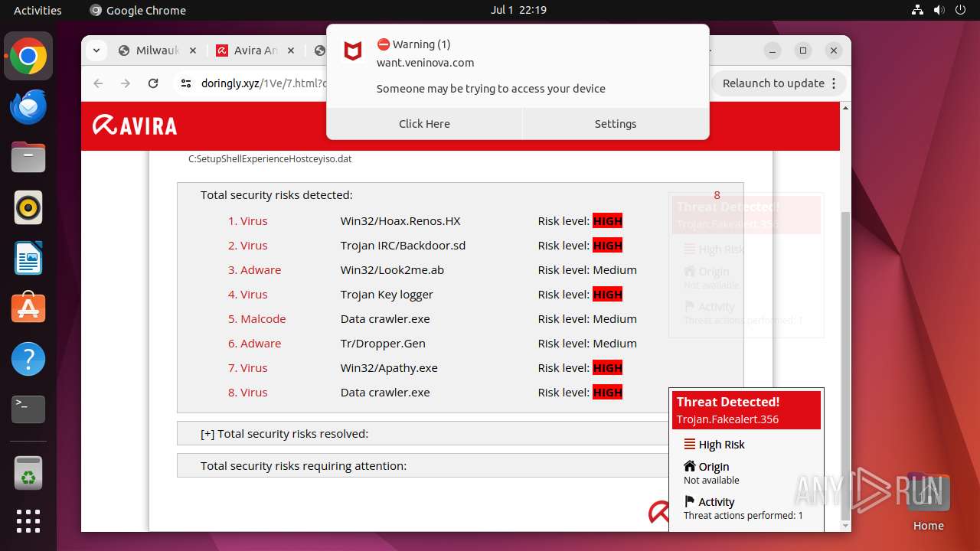
Task: Click 'Trojan.Fakealert.356' in the popup
Action: (727, 419)
